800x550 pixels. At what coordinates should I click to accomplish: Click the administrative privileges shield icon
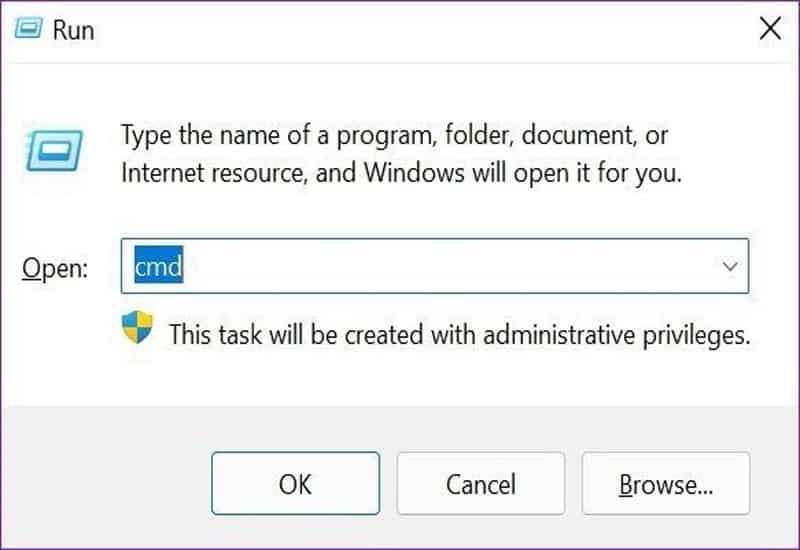[139, 328]
